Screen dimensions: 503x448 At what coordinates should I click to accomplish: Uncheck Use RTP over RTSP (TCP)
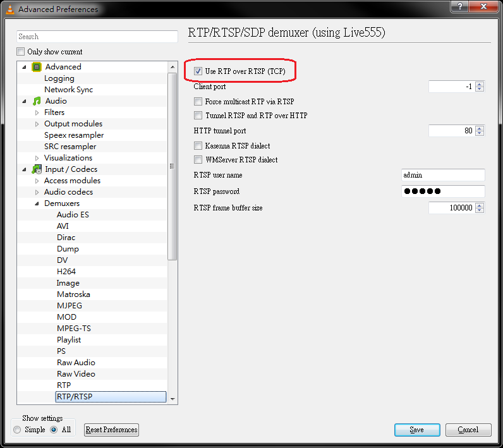(x=198, y=71)
